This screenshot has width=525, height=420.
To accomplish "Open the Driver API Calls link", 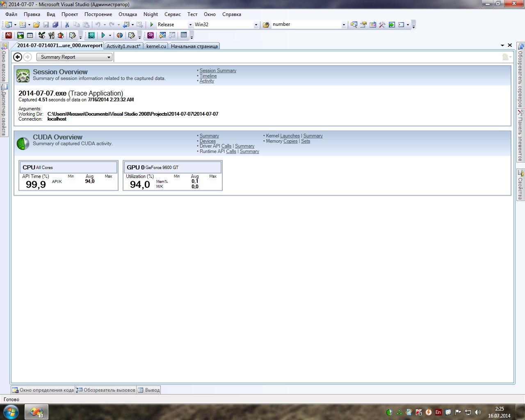I will (x=226, y=146).
